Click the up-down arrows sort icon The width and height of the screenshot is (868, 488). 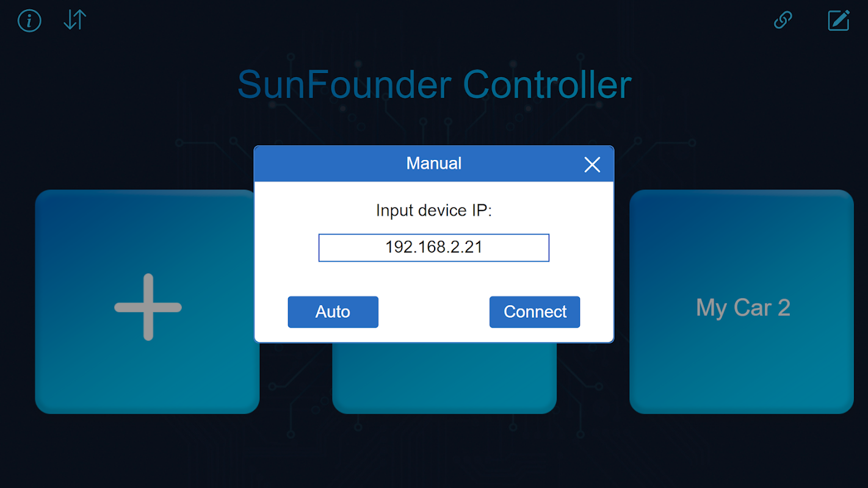click(75, 20)
